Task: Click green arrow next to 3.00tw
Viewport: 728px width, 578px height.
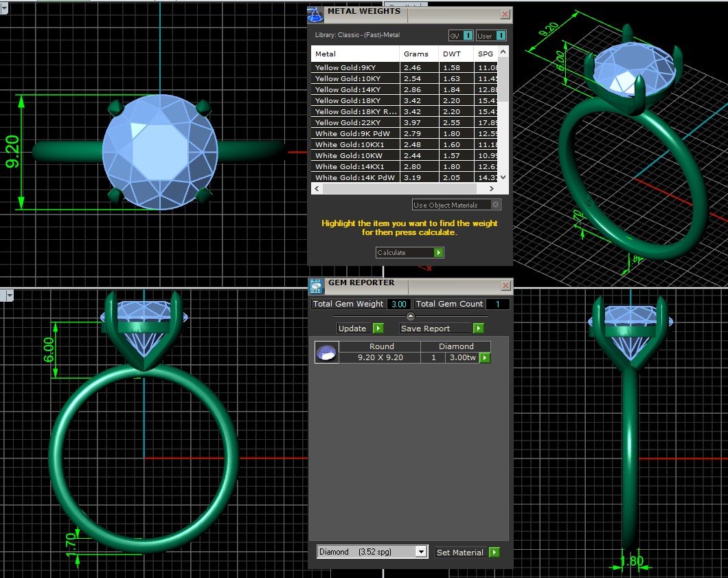Action: tap(485, 358)
